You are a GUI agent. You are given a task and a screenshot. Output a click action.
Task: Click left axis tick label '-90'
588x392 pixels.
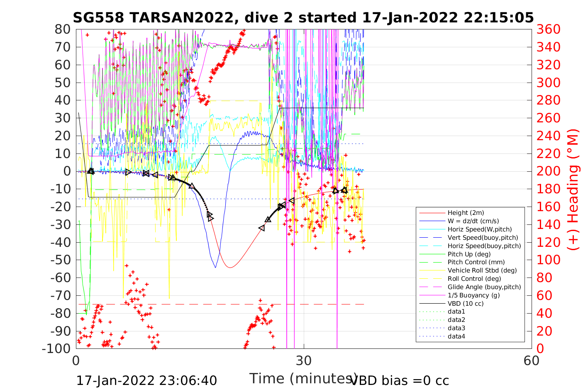pyautogui.click(x=61, y=331)
